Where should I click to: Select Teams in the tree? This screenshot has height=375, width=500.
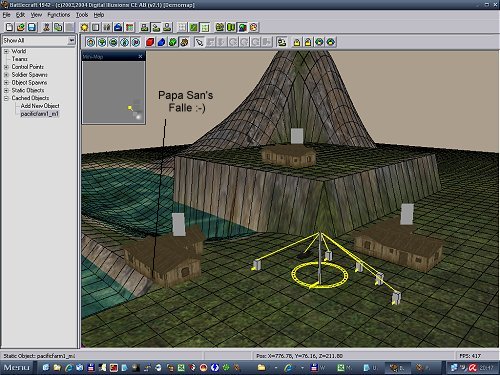20,59
